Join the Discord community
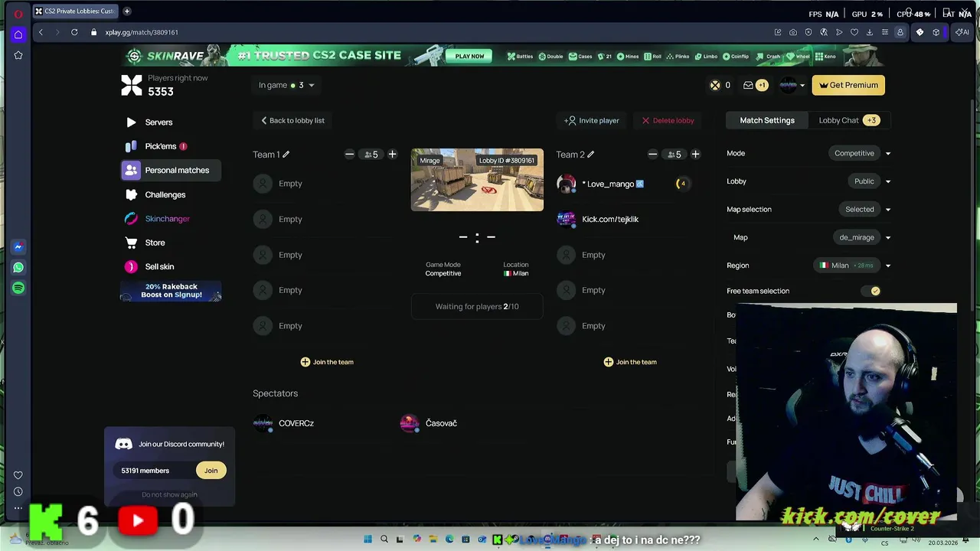This screenshot has width=980, height=551. 211,471
